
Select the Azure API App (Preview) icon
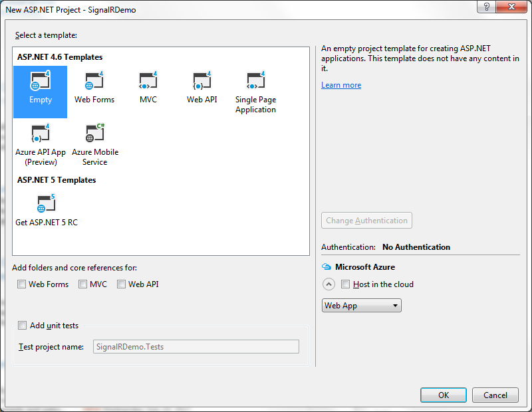[41, 133]
